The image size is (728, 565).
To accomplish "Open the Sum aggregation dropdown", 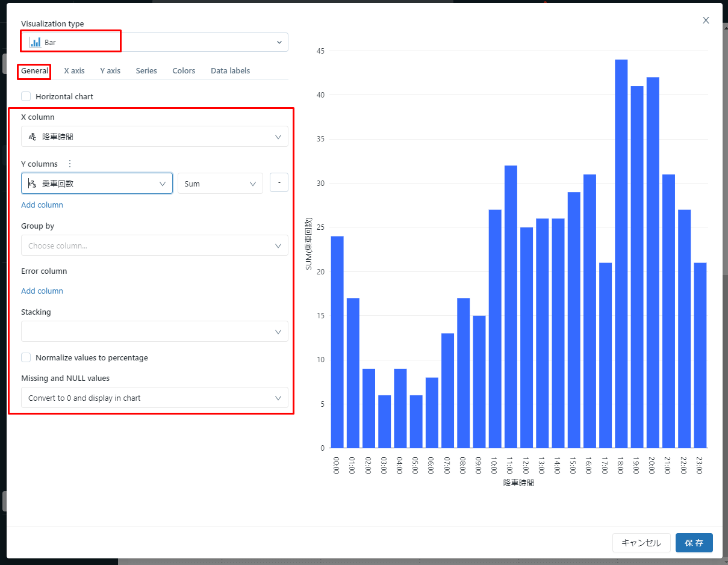I will (x=220, y=184).
